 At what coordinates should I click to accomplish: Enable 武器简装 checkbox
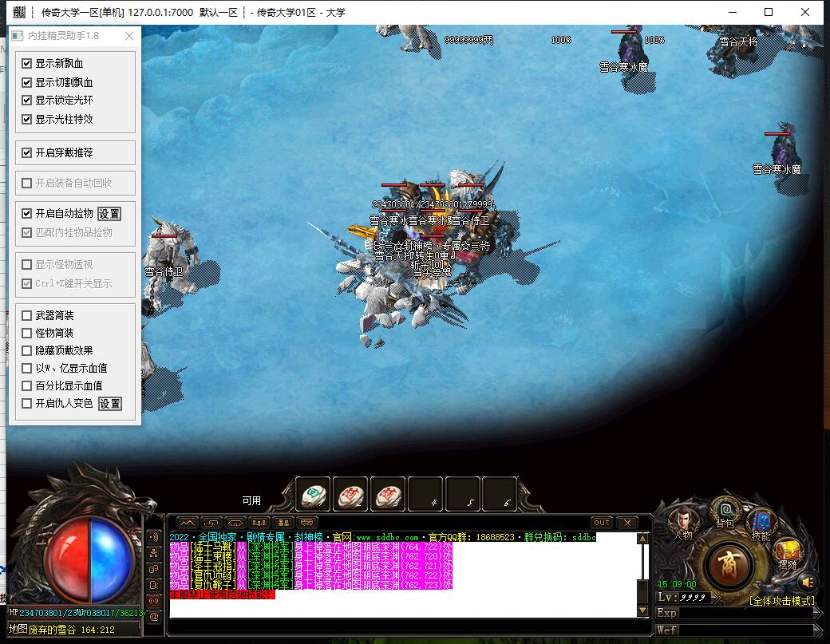pos(27,315)
